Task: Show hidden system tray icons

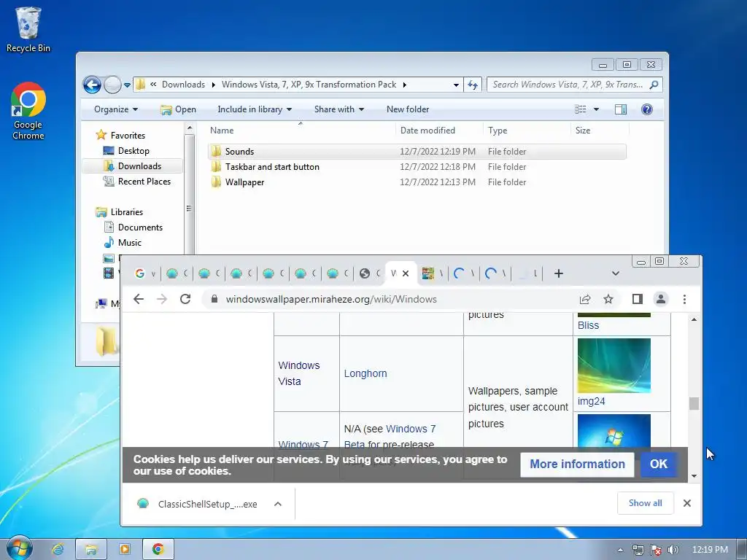Action: (620, 550)
